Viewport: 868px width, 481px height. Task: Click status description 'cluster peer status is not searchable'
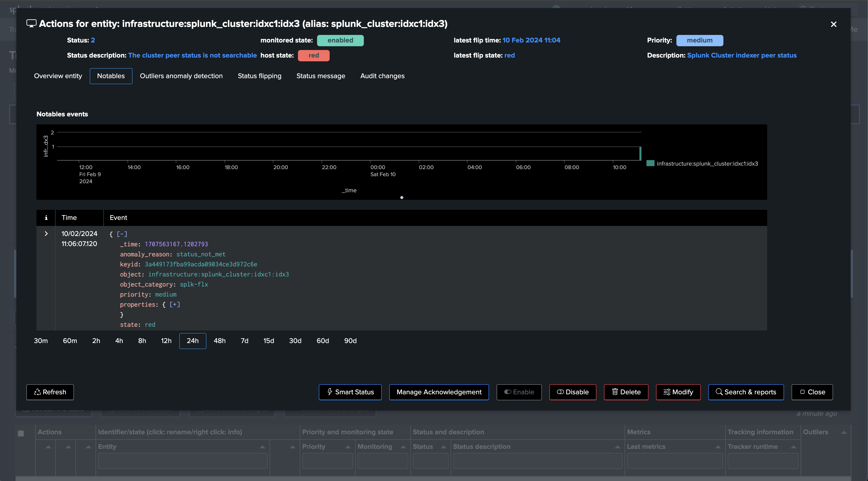192,55
